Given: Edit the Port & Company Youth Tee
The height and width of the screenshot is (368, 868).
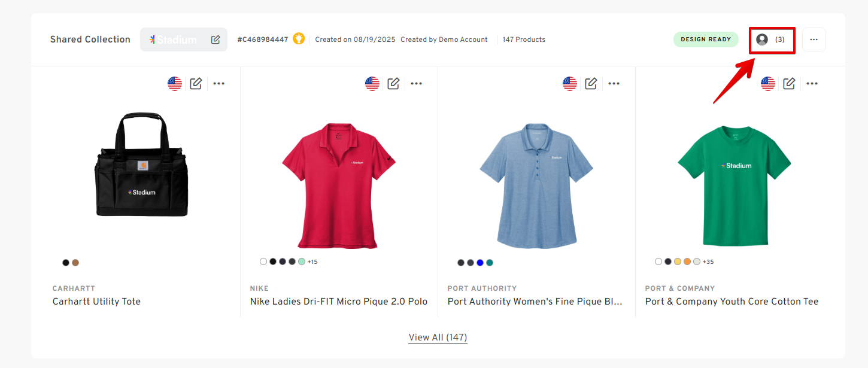Looking at the screenshot, I should pyautogui.click(x=789, y=84).
